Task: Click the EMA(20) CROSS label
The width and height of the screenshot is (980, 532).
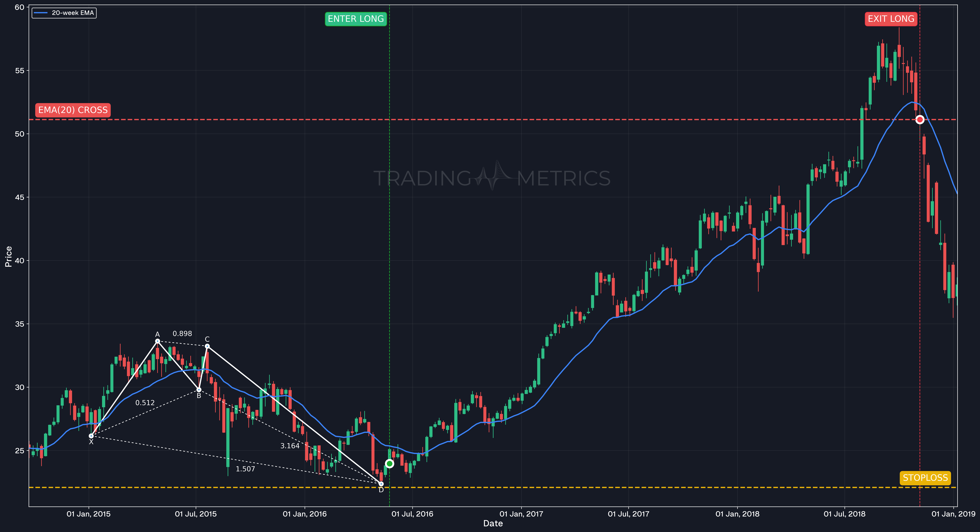Action: point(73,110)
